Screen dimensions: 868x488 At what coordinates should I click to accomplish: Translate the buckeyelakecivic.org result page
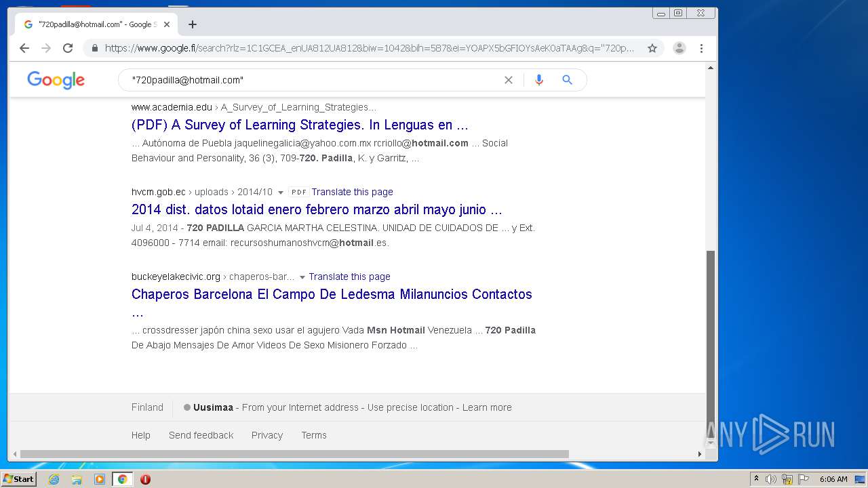[349, 277]
